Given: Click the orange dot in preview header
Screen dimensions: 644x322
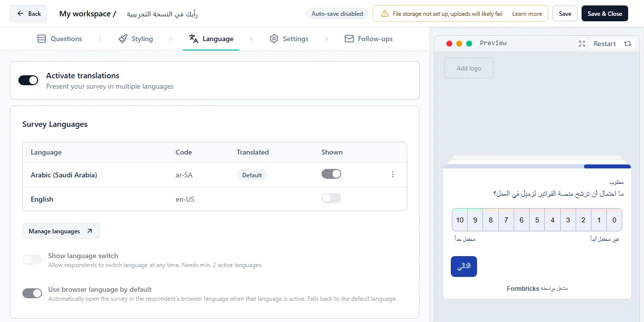Looking at the screenshot, I should [x=459, y=44].
